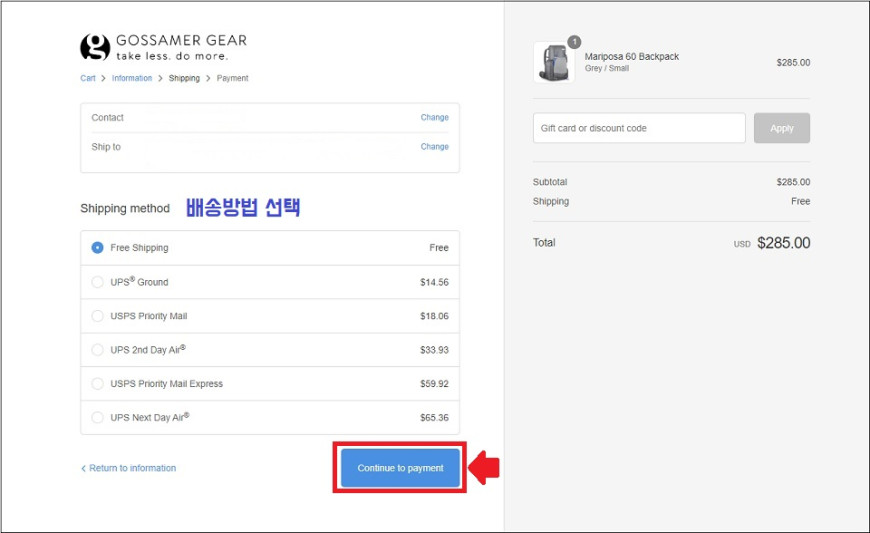Focus the gift card or discount code field
Screen dimensions: 870x533
pyautogui.click(x=639, y=128)
